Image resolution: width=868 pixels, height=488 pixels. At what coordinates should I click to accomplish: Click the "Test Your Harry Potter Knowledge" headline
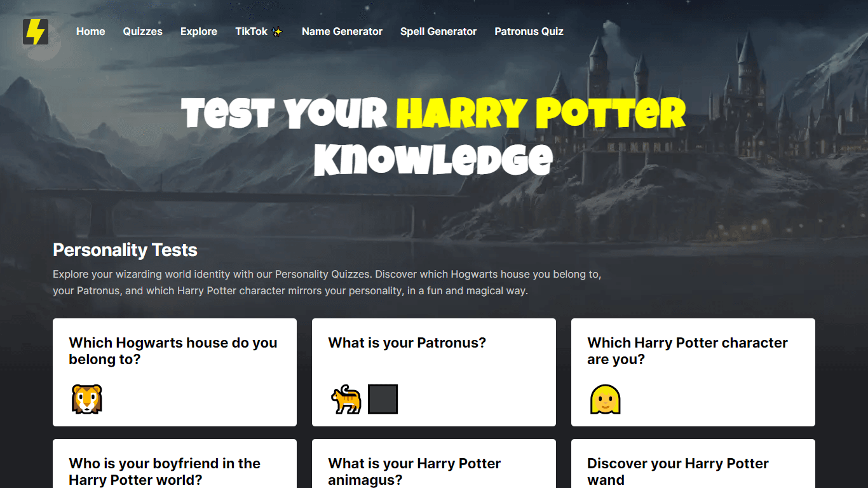(434, 136)
